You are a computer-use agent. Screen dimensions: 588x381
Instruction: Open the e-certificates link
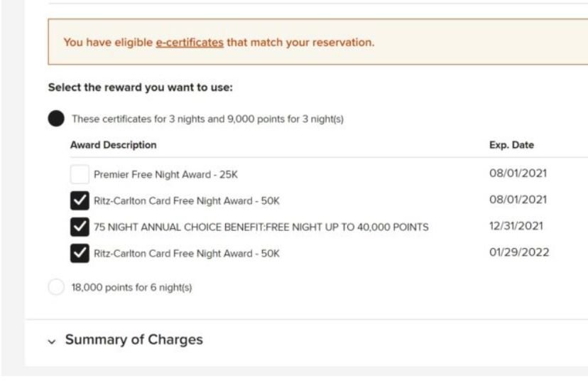tap(190, 43)
